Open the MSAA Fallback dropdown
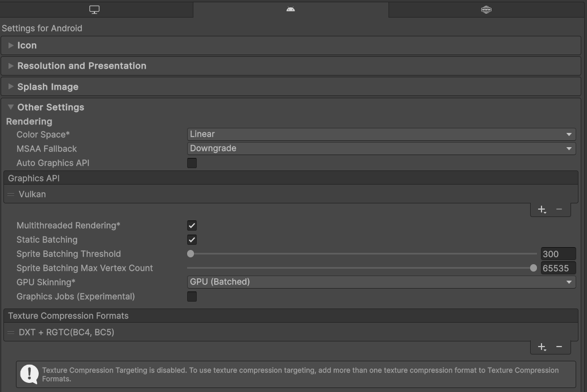This screenshot has width=587, height=392. (x=381, y=148)
